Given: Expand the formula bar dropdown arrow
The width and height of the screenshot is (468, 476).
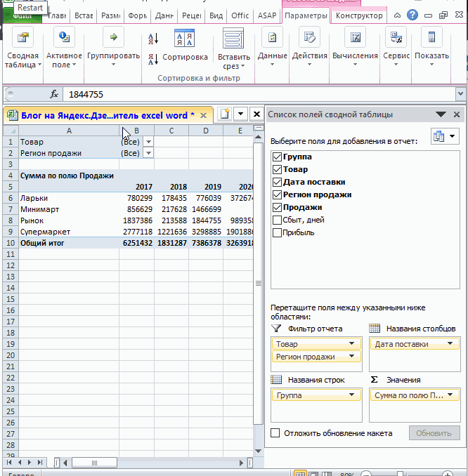Looking at the screenshot, I should (x=460, y=94).
